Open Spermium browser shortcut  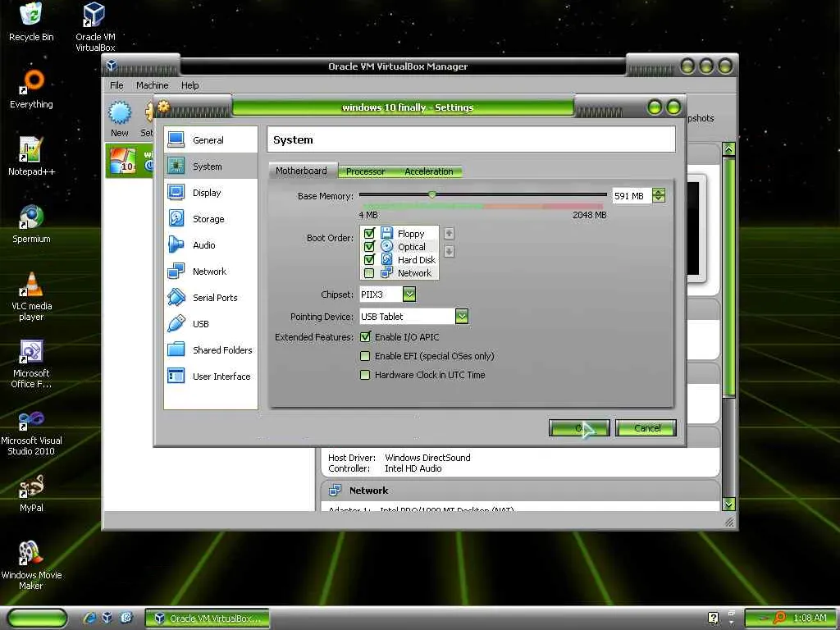[31, 223]
